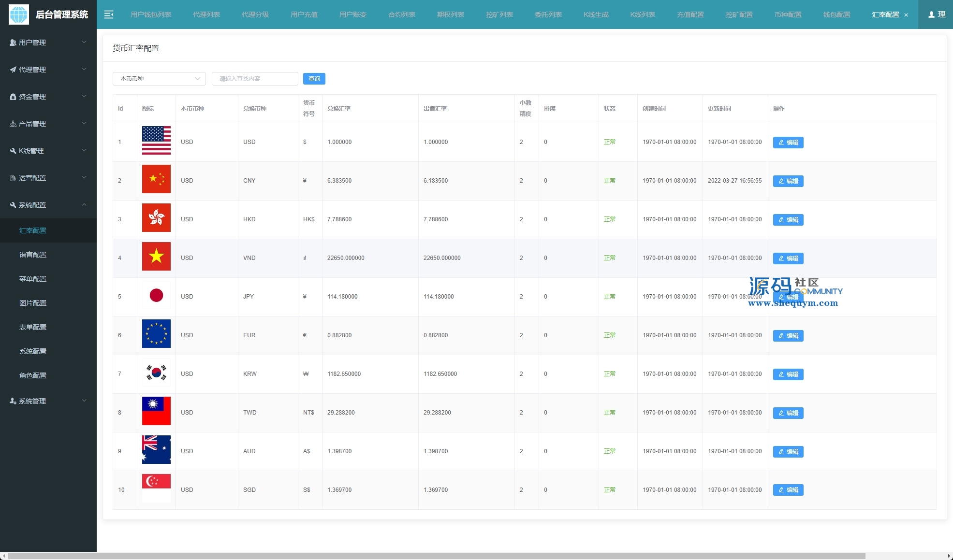Open the 本币币种 dropdown
This screenshot has height=560, width=953.
point(159,79)
